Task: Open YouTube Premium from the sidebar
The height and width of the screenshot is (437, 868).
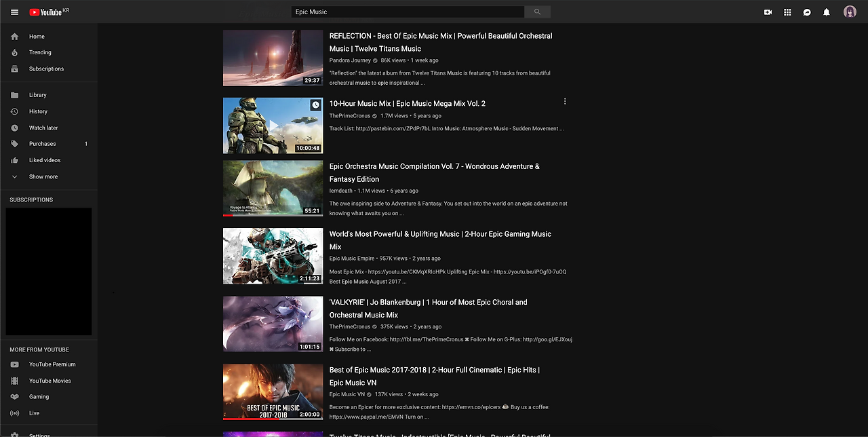Action: pos(51,364)
